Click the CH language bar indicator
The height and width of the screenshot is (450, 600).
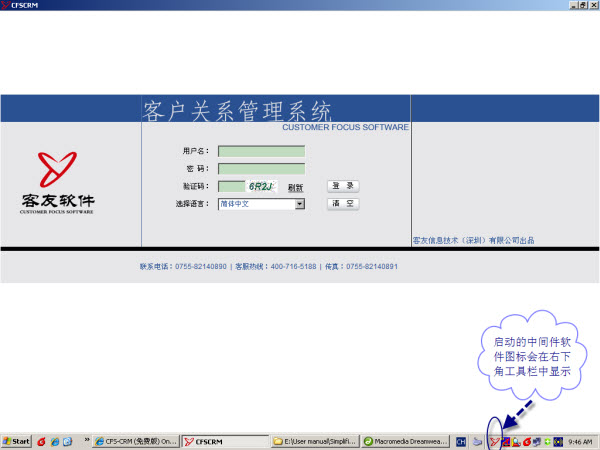pos(461,442)
